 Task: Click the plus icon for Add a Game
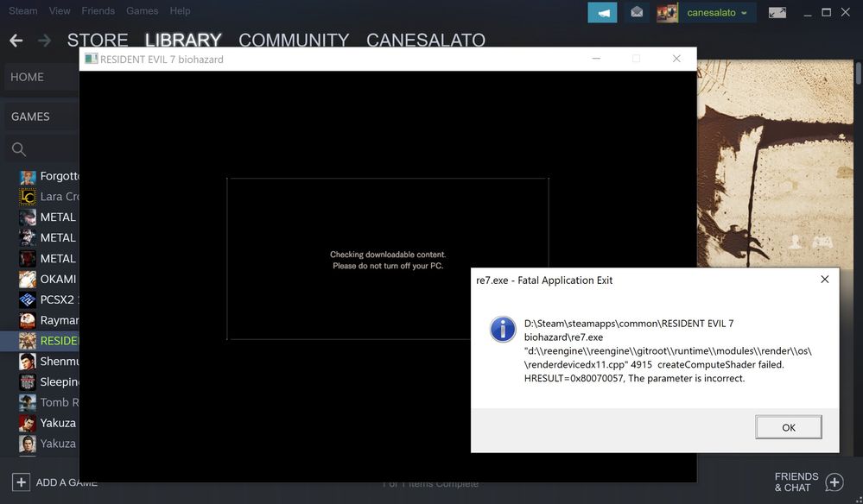coord(21,482)
